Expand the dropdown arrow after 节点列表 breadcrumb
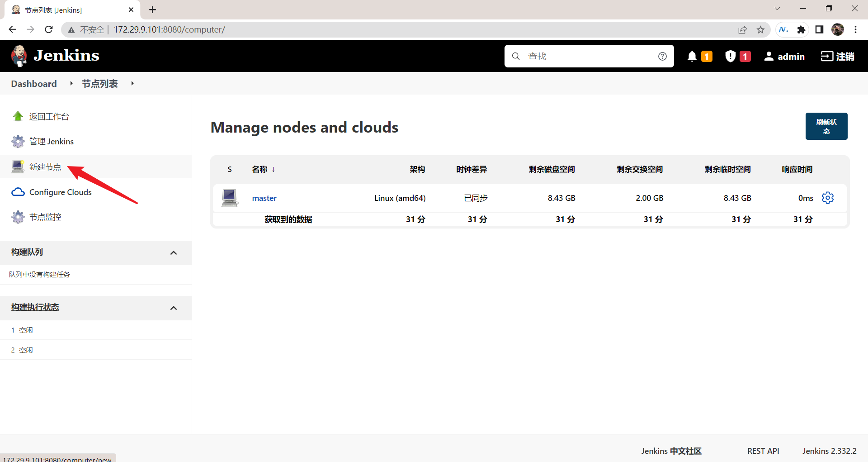The image size is (868, 462). point(132,83)
